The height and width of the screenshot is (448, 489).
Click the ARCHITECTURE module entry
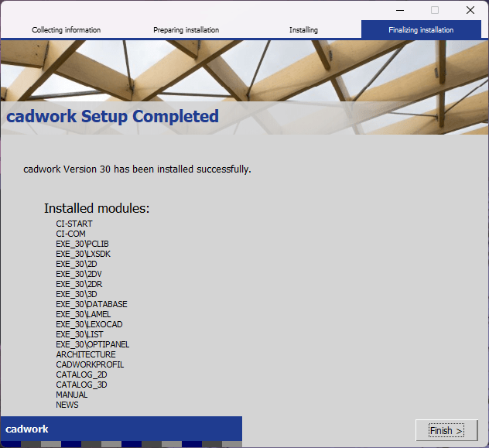pos(86,354)
